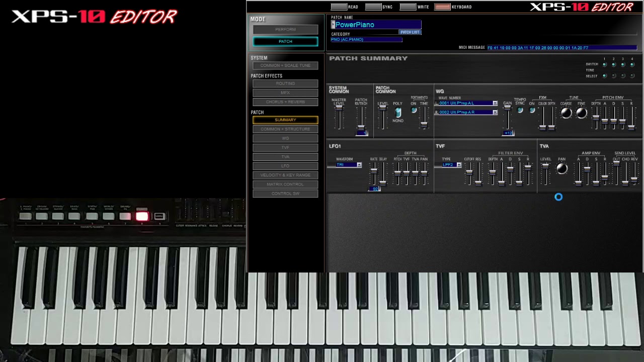Toggle Portamento ON indicator

click(414, 110)
